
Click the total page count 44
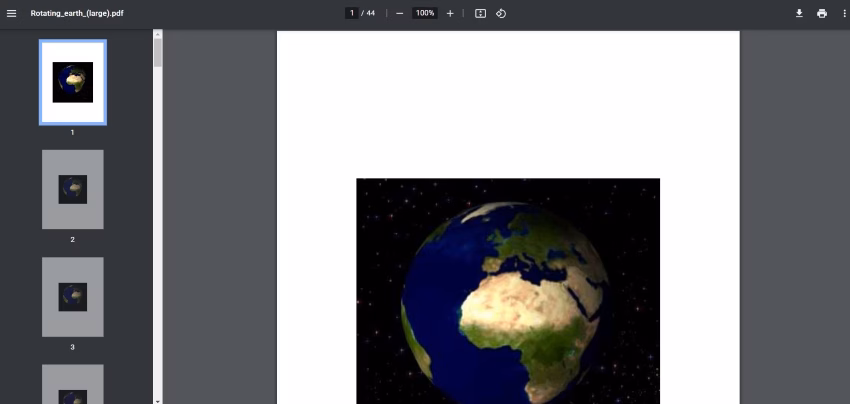[370, 14]
